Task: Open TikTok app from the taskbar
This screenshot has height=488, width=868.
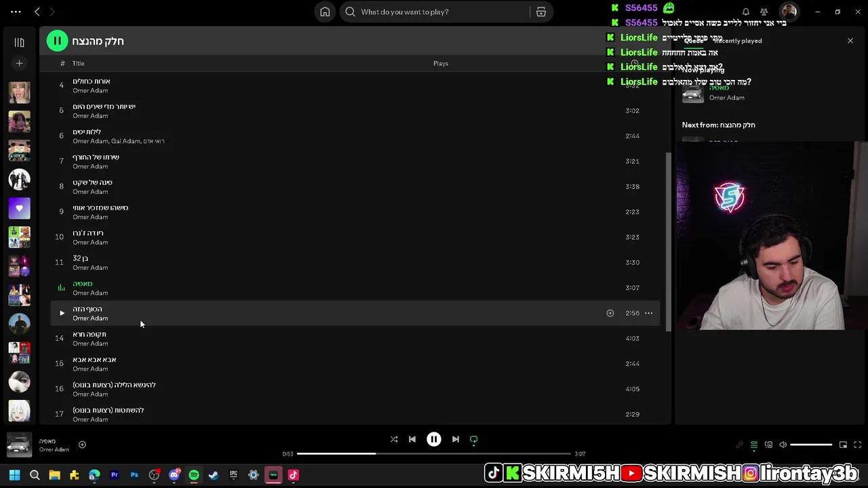Action: point(293,475)
